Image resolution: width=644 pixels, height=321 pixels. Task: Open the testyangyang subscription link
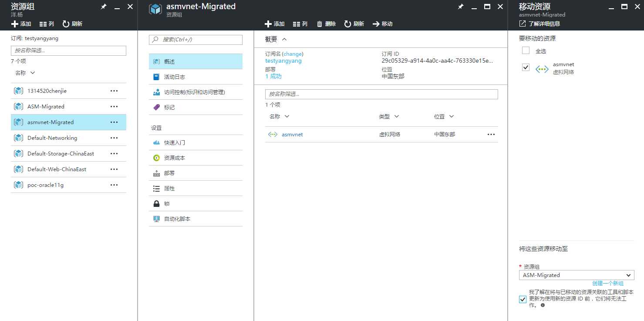click(283, 61)
